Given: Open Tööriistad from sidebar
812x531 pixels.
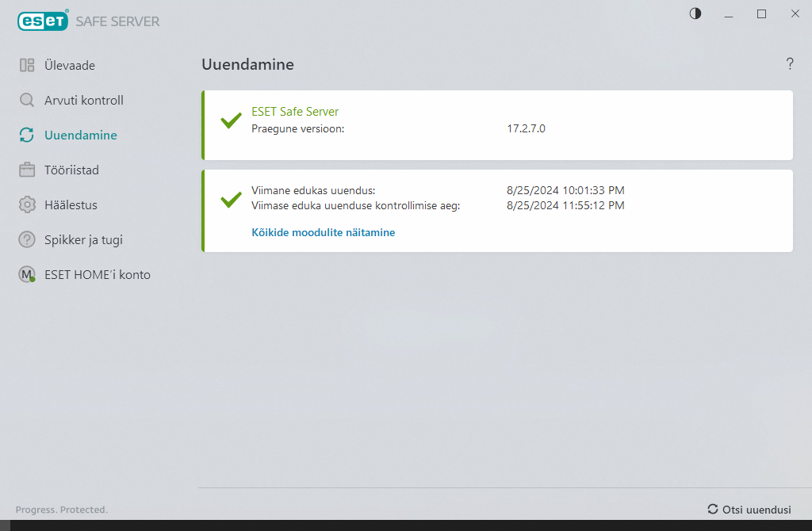Looking at the screenshot, I should click(71, 170).
